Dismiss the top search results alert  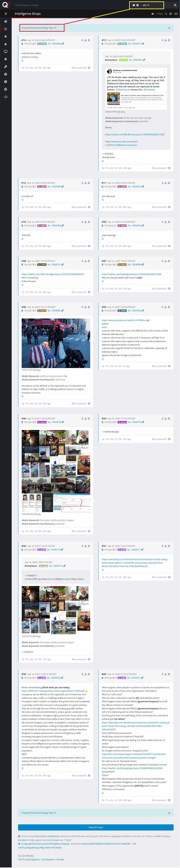click(169, 28)
